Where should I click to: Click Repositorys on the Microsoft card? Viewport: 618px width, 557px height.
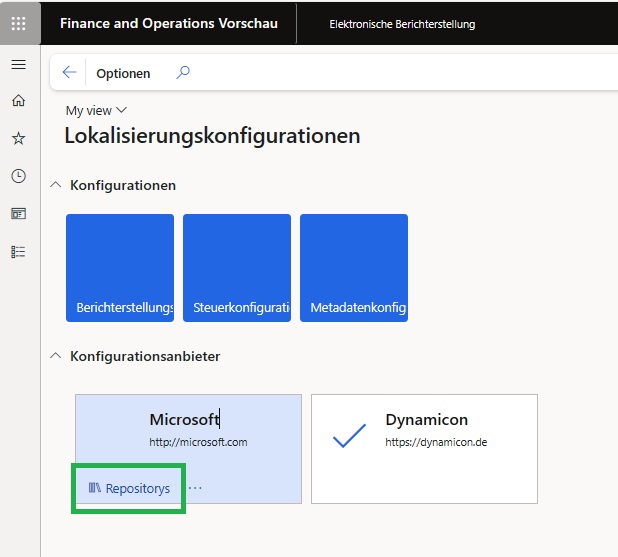click(x=129, y=489)
